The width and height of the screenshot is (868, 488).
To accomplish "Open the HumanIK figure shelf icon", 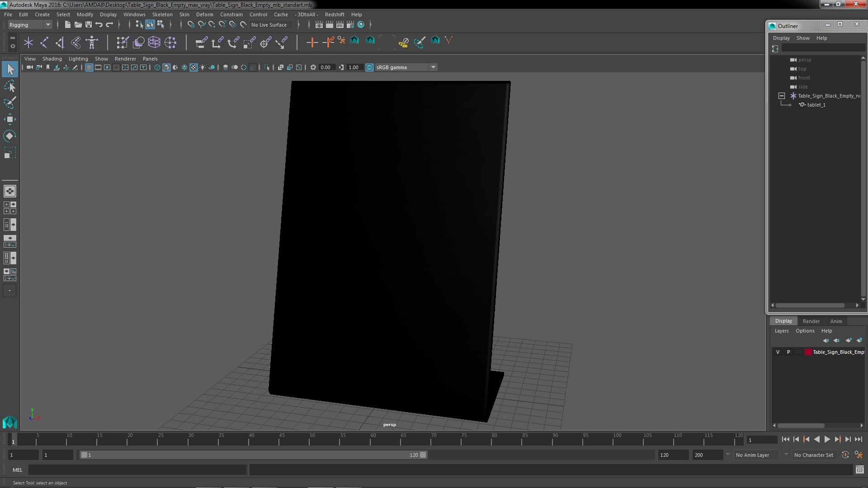I will click(x=92, y=42).
